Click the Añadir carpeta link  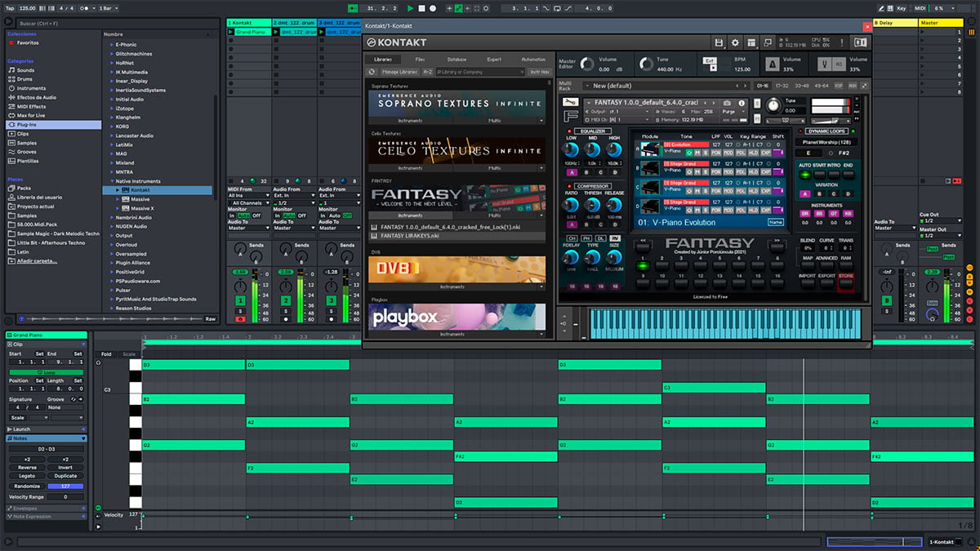pyautogui.click(x=38, y=260)
